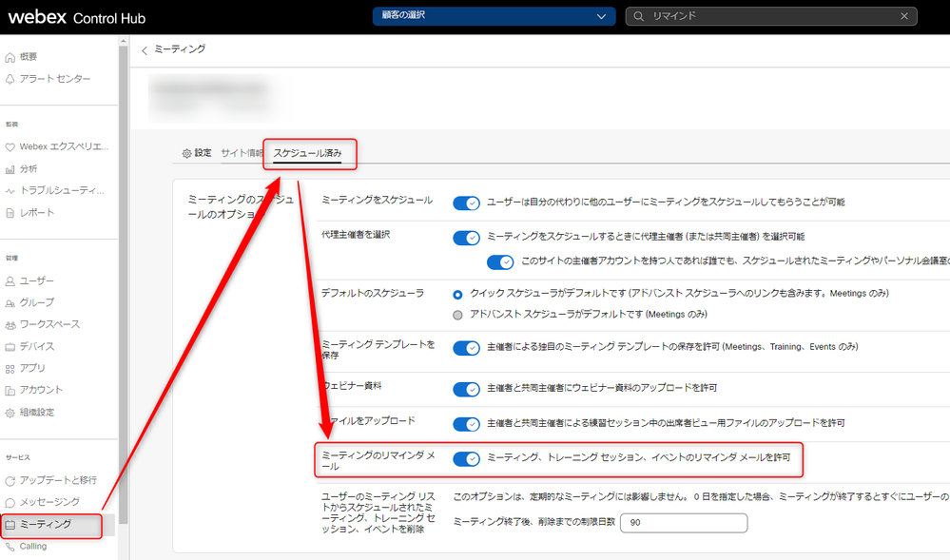Go back with the ミーティング chevron

pyautogui.click(x=145, y=50)
